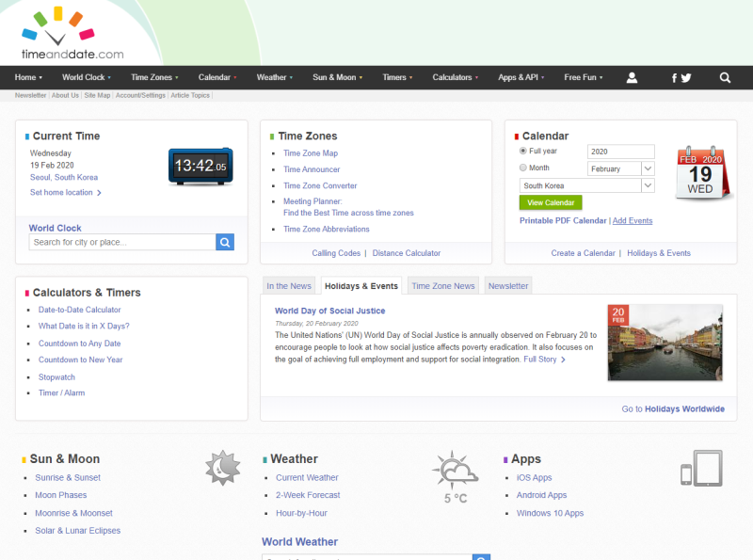Click the phone and tablet apps icon
Viewport: 753px width, 560px height.
701,469
